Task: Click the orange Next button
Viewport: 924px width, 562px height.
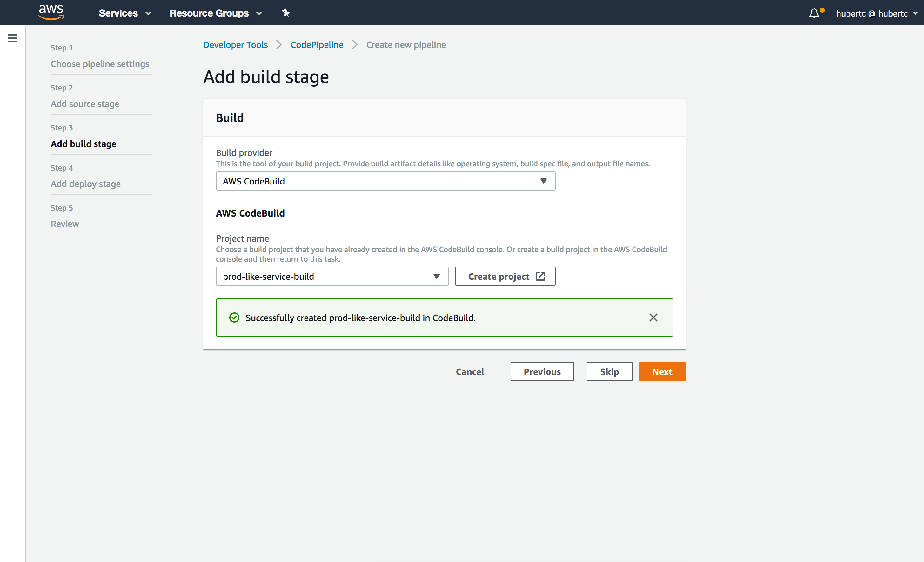Action: tap(662, 371)
